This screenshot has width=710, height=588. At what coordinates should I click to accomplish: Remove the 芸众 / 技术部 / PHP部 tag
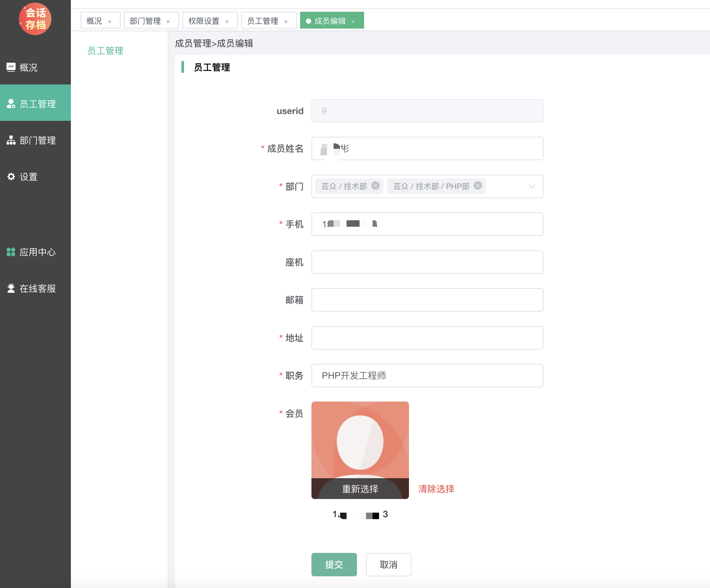click(478, 185)
